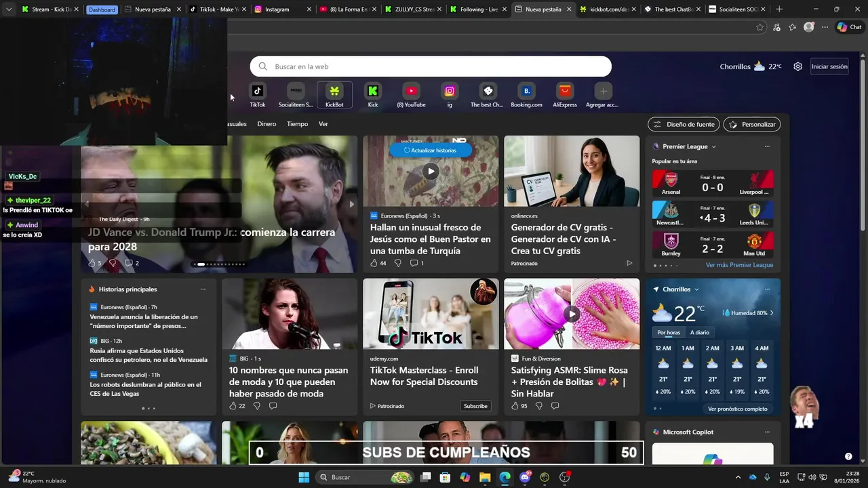Open the Kick shortcut tile
Viewport: 868px width, 488px height.
373,95
